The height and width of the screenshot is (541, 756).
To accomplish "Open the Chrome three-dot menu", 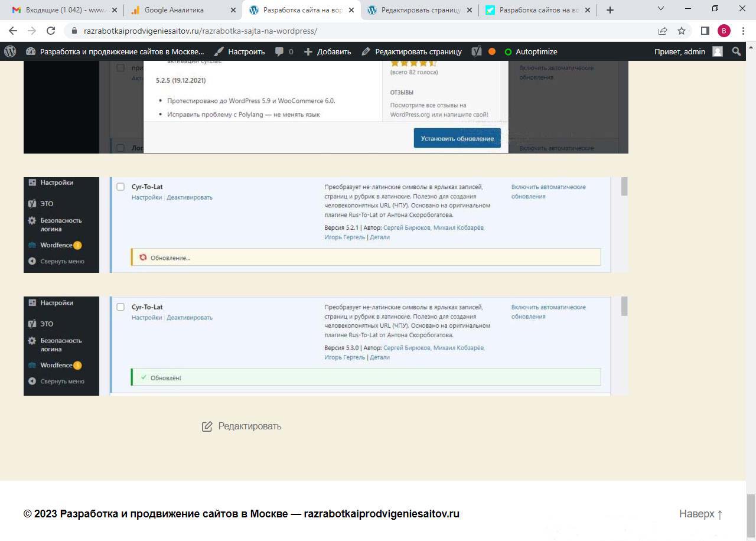I will click(743, 31).
